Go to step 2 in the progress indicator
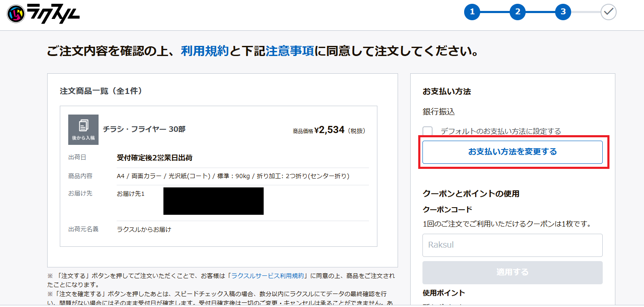Viewport: 644px width, 307px height. (x=518, y=12)
